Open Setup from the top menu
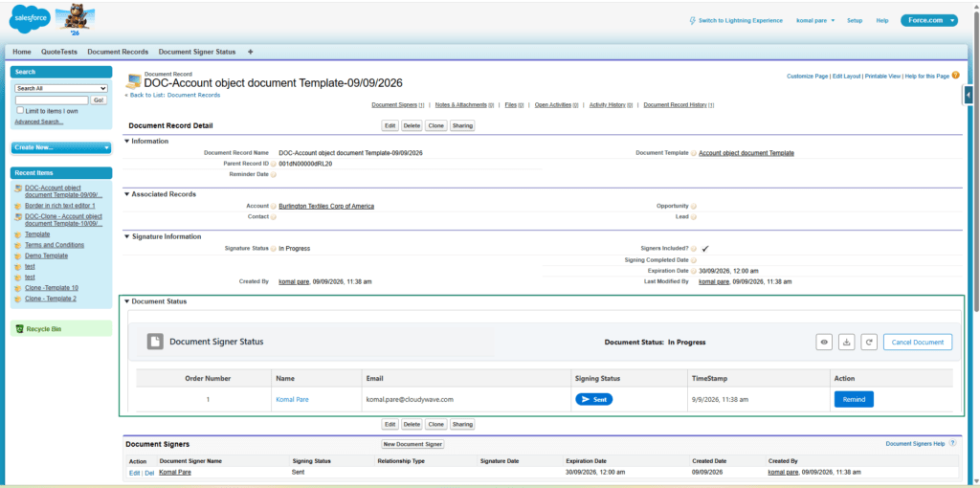 (x=855, y=21)
